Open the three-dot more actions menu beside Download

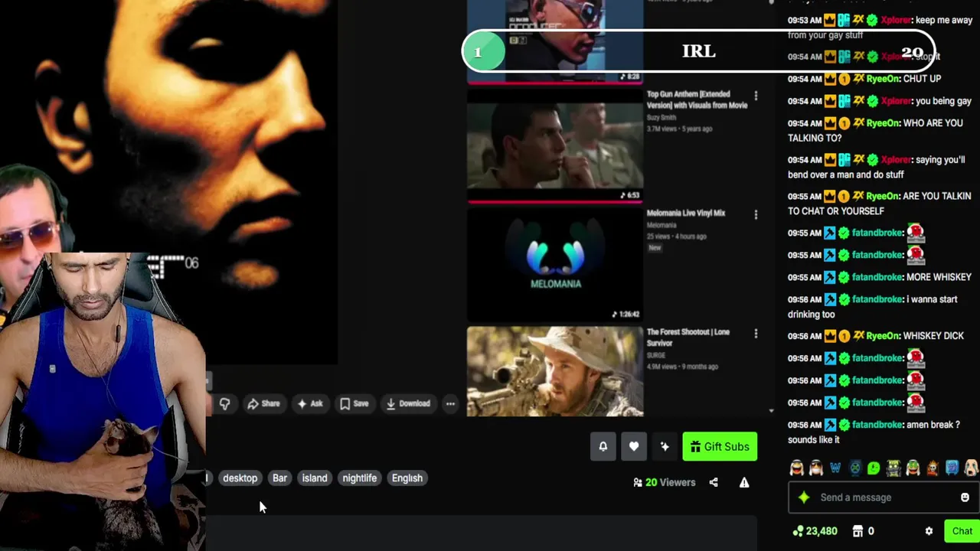450,403
